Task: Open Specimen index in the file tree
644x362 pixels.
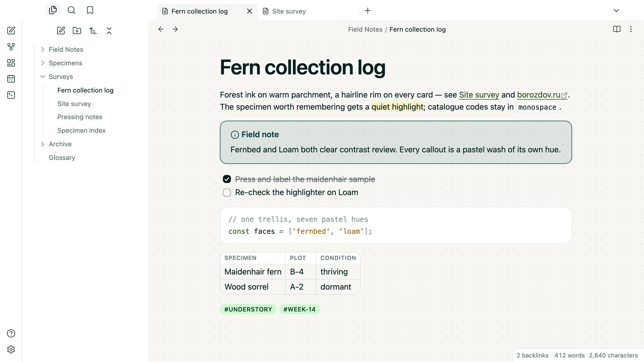Action: [x=82, y=130]
